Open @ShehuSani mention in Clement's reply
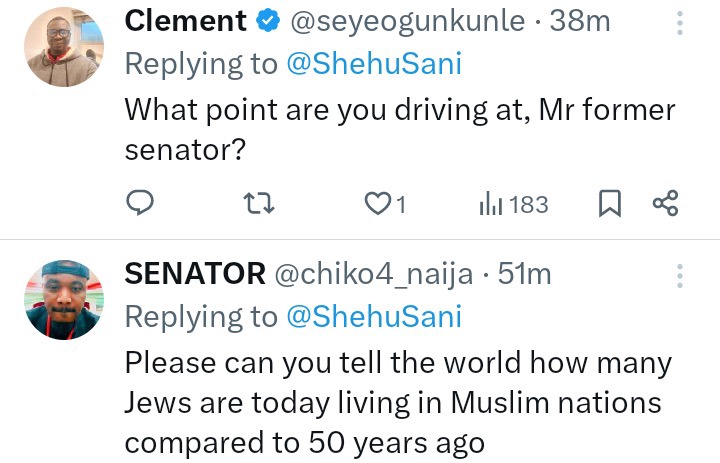Screen dimensions: 720x463 375,64
